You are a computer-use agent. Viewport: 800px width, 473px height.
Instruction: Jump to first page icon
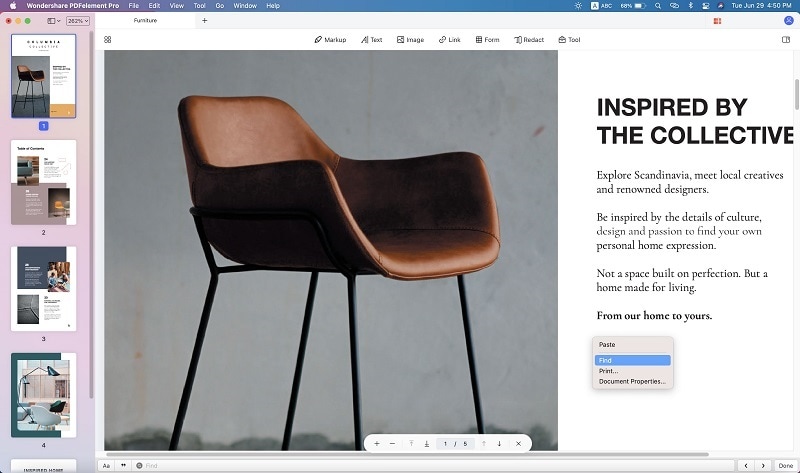411,443
